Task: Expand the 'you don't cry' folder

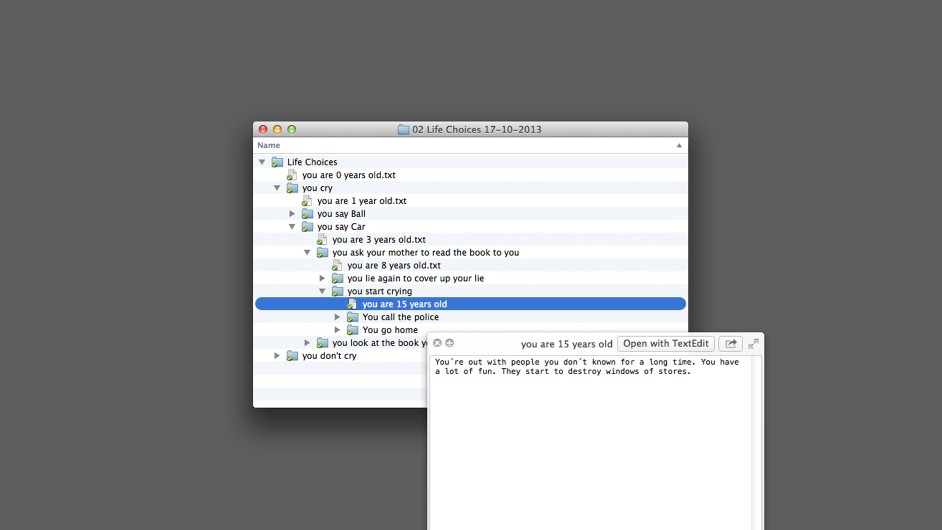Action: (x=277, y=356)
